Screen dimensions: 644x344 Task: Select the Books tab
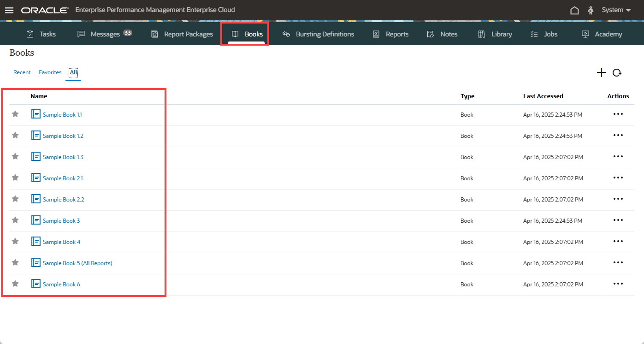pyautogui.click(x=247, y=34)
